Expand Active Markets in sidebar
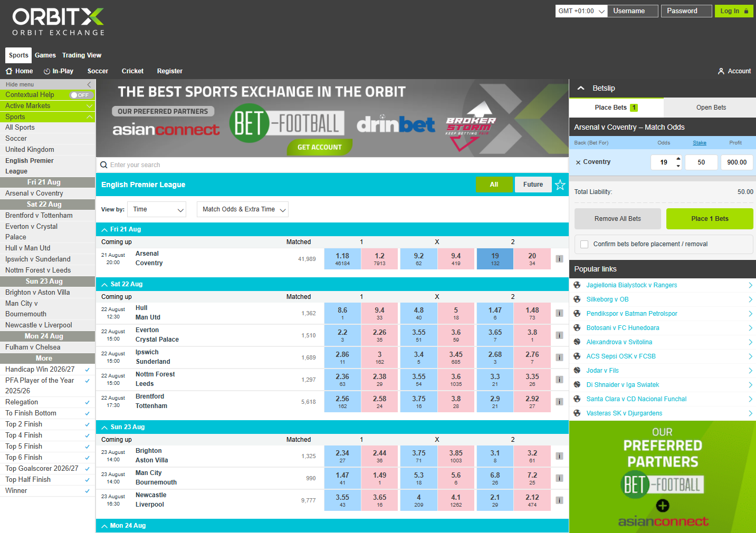Viewport: 756px width, 533px height. pos(47,106)
